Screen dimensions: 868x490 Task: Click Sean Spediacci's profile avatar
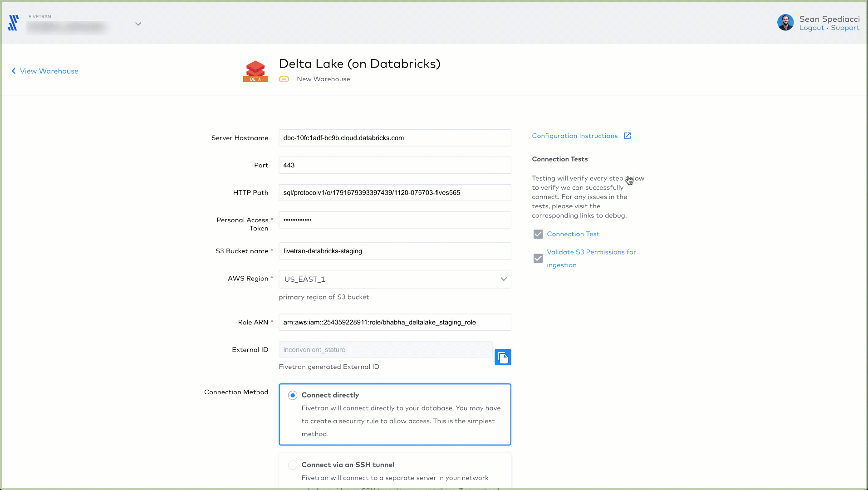click(785, 22)
